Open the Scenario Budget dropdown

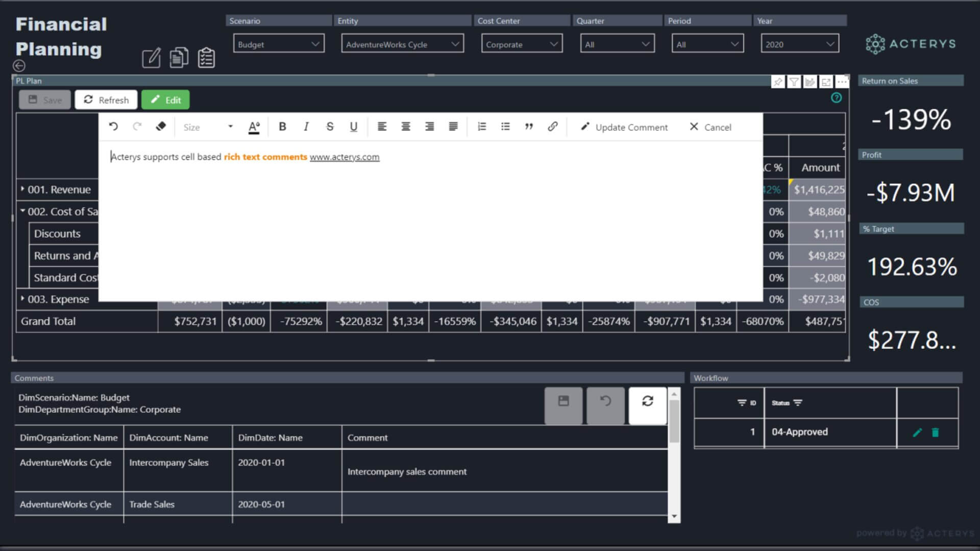(x=279, y=44)
